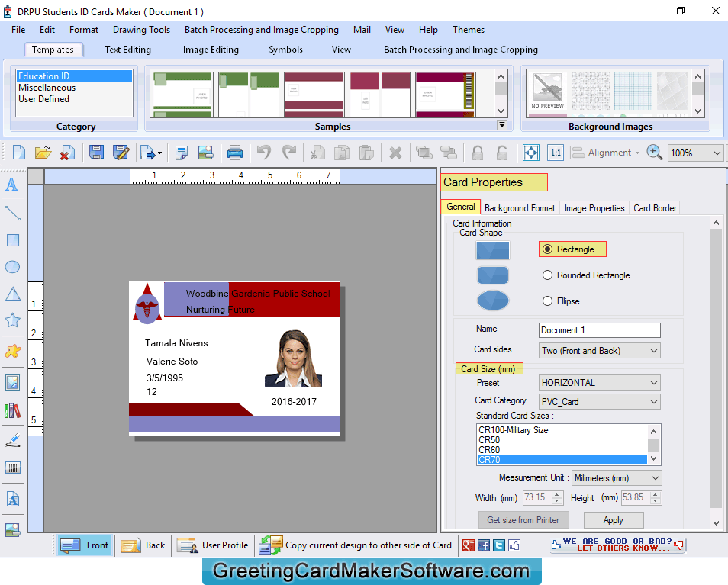Click the Print icon
Image resolution: width=728 pixels, height=585 pixels.
(234, 153)
